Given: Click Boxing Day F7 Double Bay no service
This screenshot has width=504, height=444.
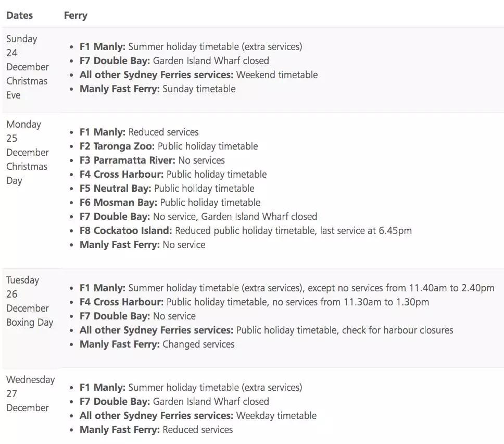Looking at the screenshot, I should pyautogui.click(x=137, y=316).
